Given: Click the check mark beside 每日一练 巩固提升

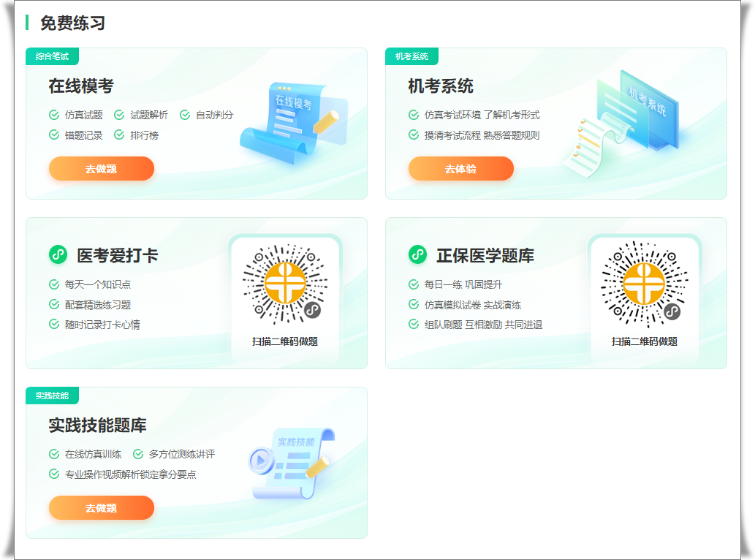Looking at the screenshot, I should [x=414, y=284].
